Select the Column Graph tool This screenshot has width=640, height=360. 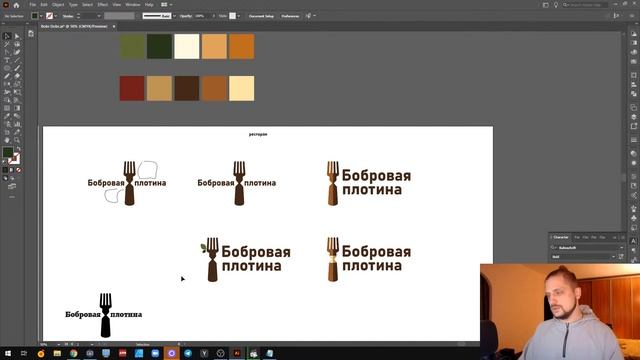17,124
